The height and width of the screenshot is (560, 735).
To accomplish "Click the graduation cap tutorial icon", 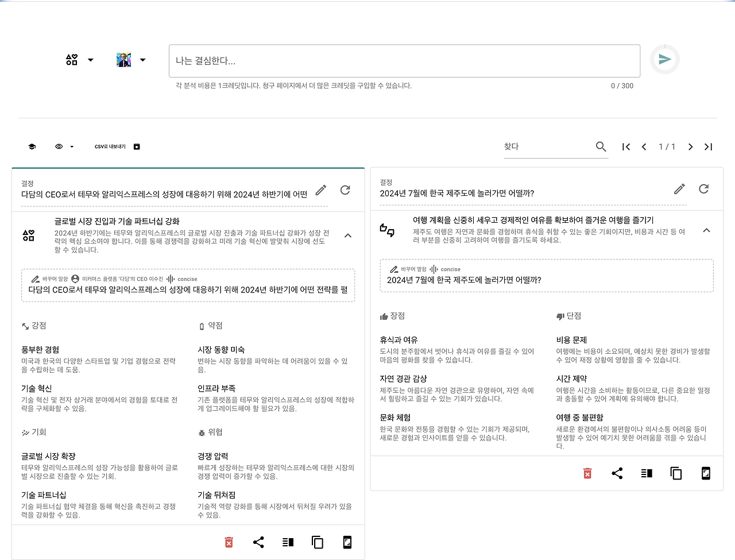I will [x=32, y=146].
